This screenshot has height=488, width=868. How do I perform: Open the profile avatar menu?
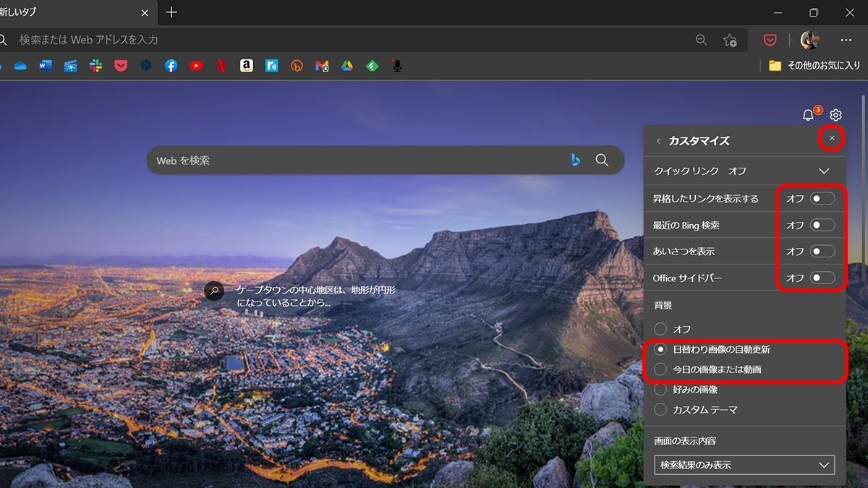[x=809, y=40]
